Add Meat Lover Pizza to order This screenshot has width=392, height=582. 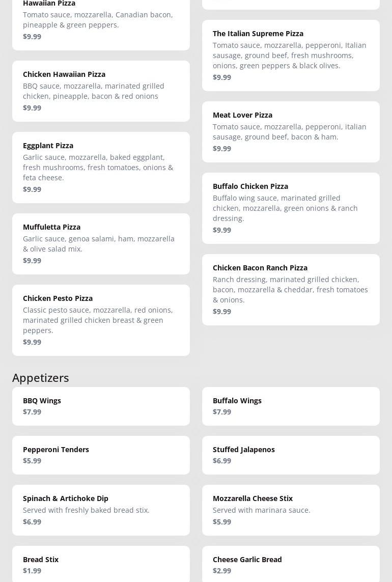291,131
